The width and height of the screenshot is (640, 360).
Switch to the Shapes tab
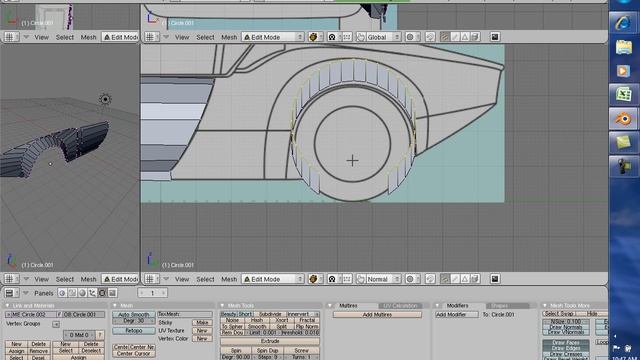(x=499, y=306)
